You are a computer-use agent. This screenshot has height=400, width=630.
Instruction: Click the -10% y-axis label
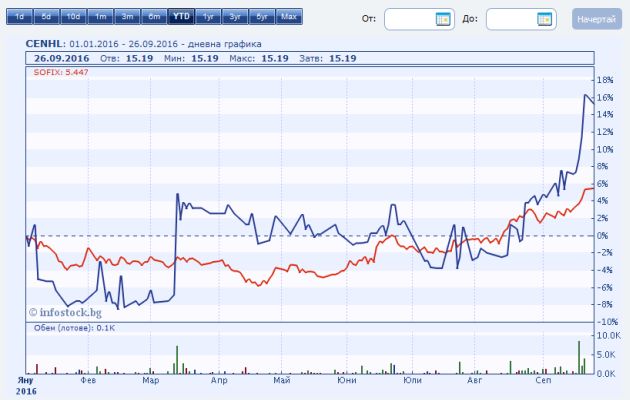click(x=607, y=322)
